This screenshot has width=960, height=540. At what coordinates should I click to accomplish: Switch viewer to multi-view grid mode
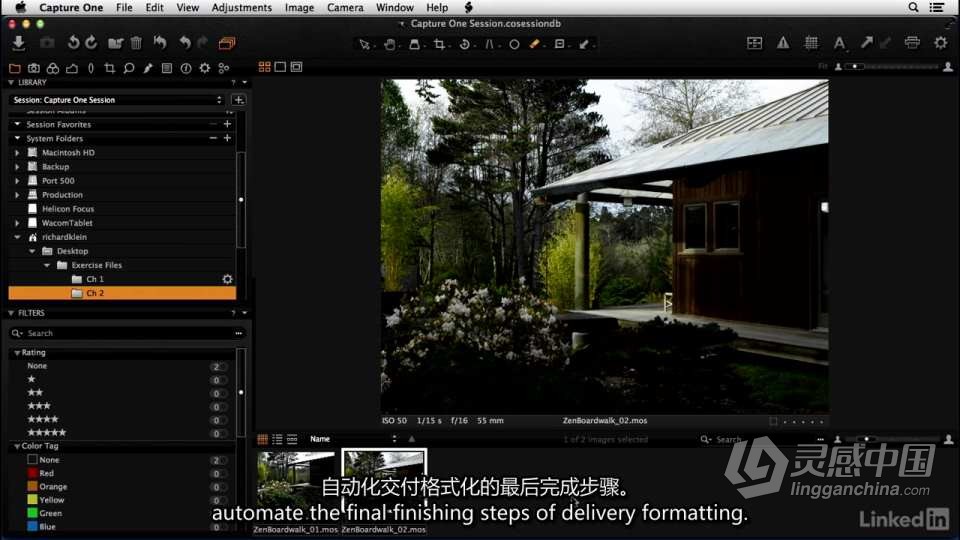pos(265,67)
